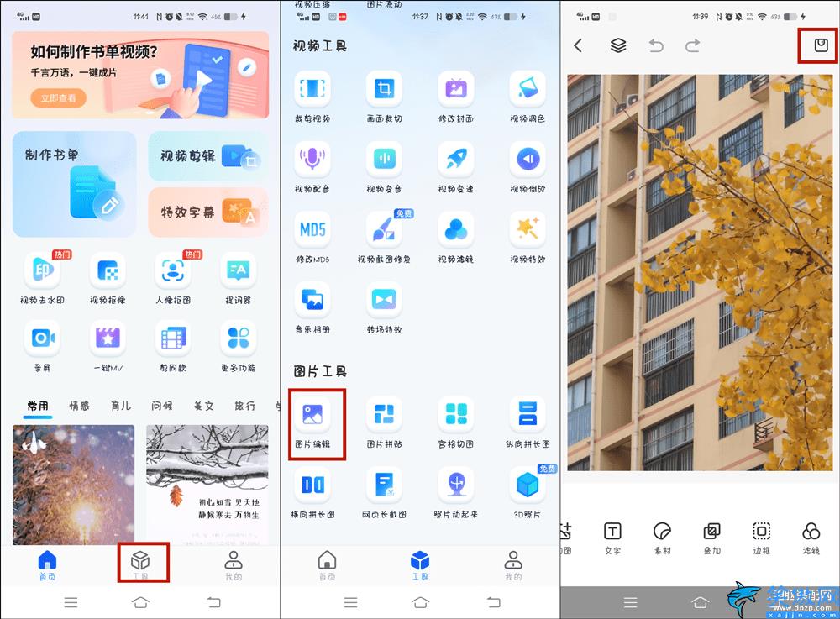This screenshot has height=619, width=840.
Task: Open the 视频滤镜 tool
Action: pyautogui.click(x=456, y=238)
